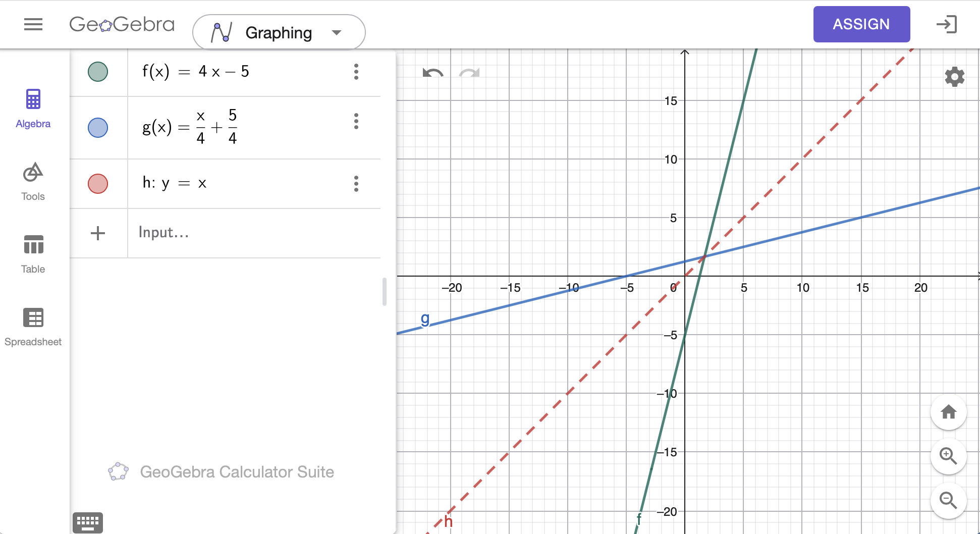Expand the Graphing app selector dropdown
Screen dimensions: 980x534
[279, 32]
